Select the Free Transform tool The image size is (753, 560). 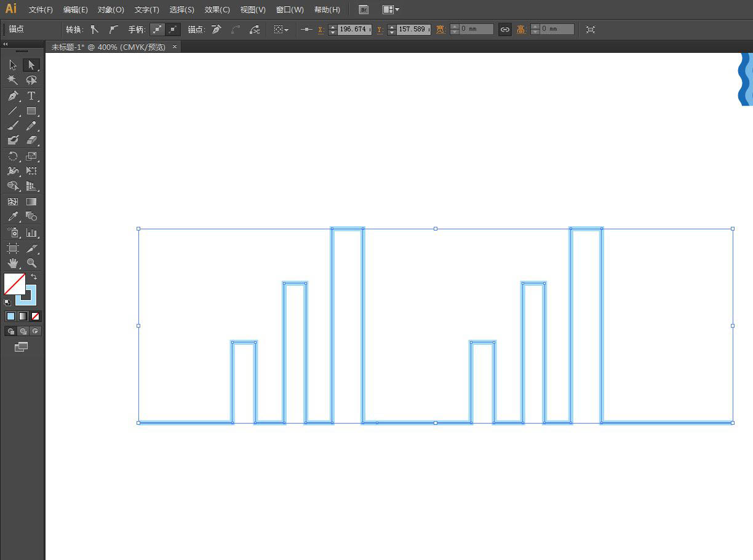(31, 171)
